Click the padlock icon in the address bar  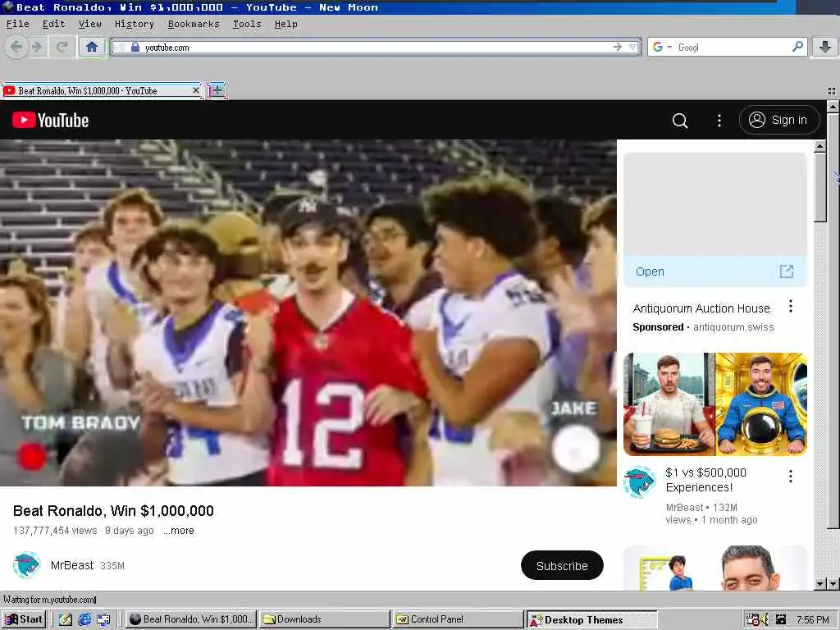click(135, 47)
